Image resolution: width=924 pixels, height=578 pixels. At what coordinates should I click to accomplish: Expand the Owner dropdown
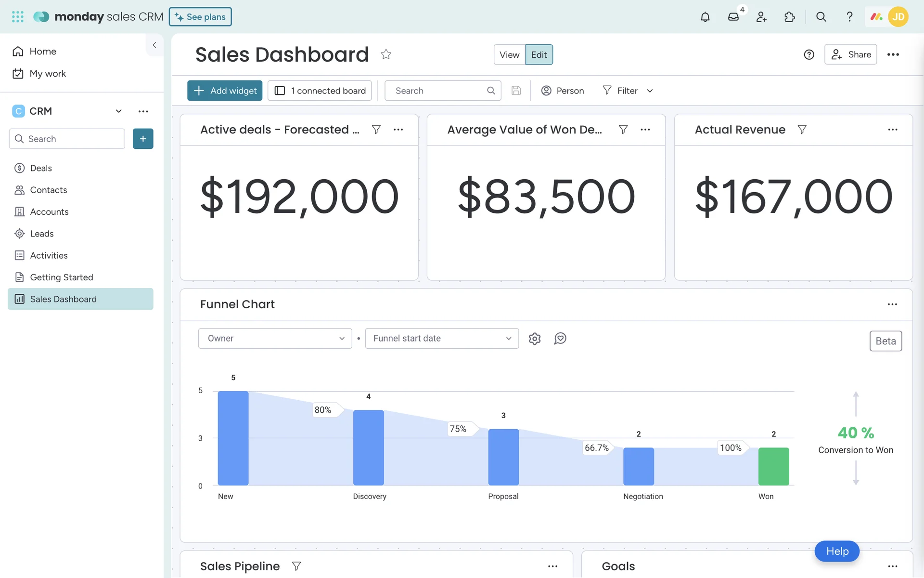point(275,339)
